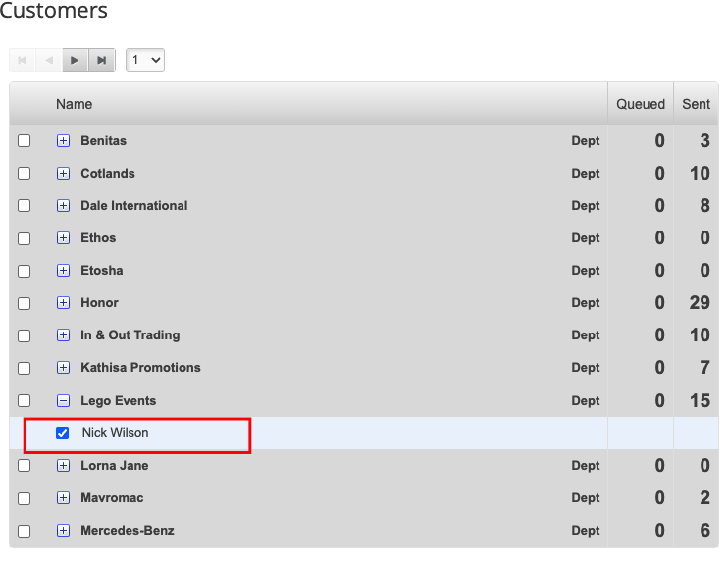728x565 pixels.
Task: Click the next page arrow
Action: tap(76, 60)
